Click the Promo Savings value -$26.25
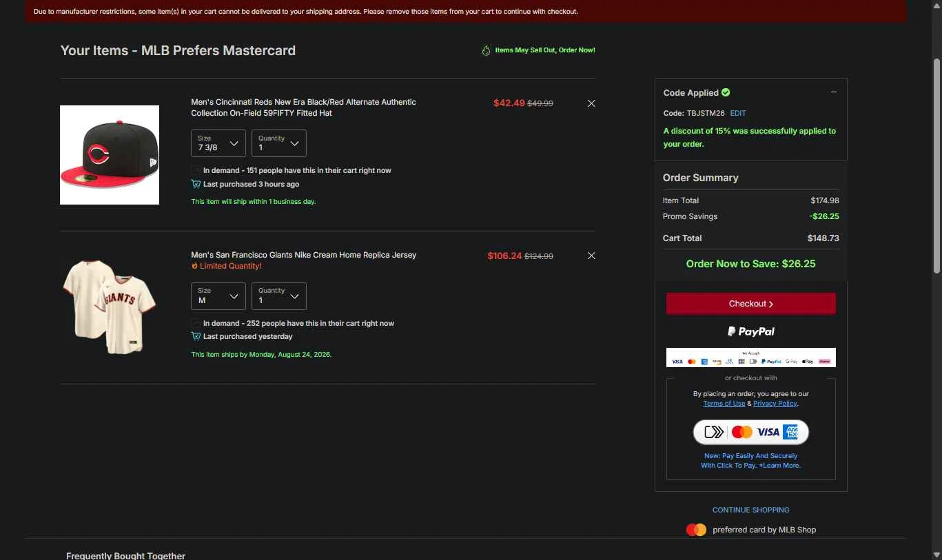Screen dimensions: 942x560 pos(824,216)
